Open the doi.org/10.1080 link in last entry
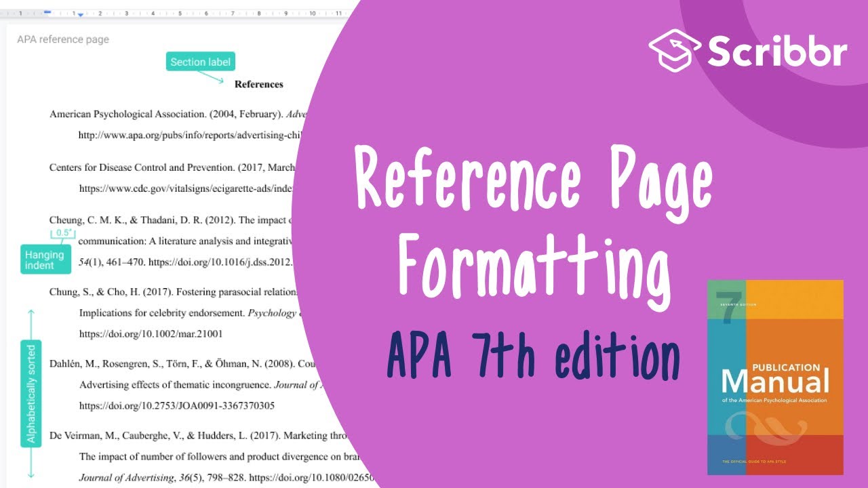 (311, 478)
